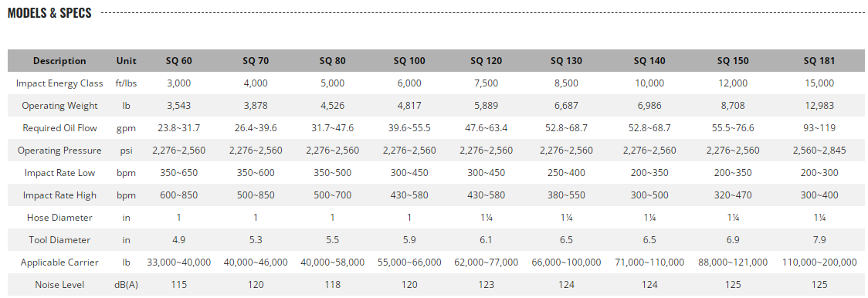Click the Tool Diameter row label
868x298 pixels.
tap(59, 240)
